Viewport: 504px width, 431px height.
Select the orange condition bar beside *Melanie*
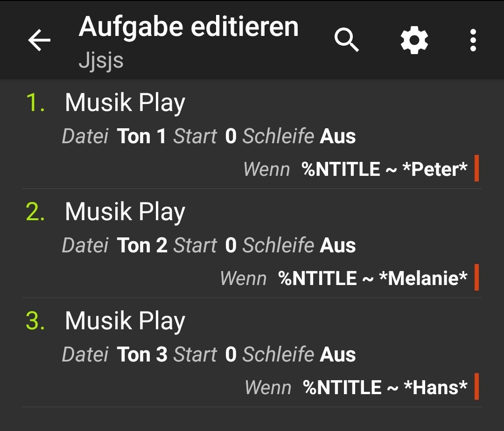[476, 278]
